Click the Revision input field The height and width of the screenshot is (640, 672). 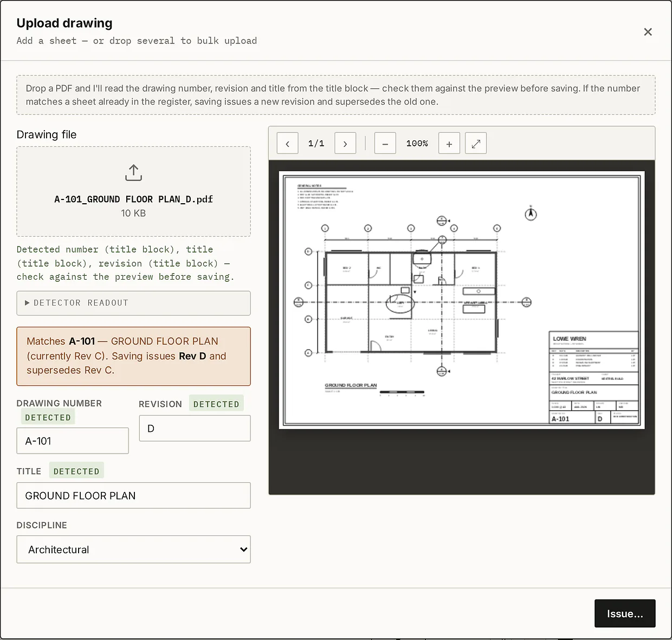195,428
